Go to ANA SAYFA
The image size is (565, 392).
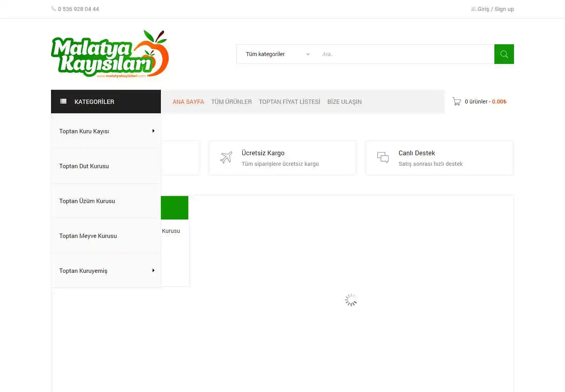pyautogui.click(x=188, y=102)
